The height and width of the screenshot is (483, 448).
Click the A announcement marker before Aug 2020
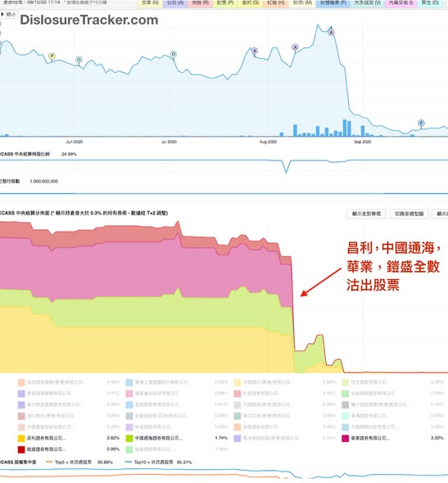[255, 51]
